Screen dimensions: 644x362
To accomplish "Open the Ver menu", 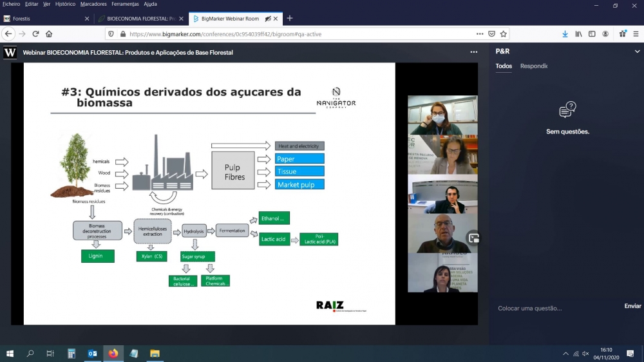I will [x=46, y=4].
